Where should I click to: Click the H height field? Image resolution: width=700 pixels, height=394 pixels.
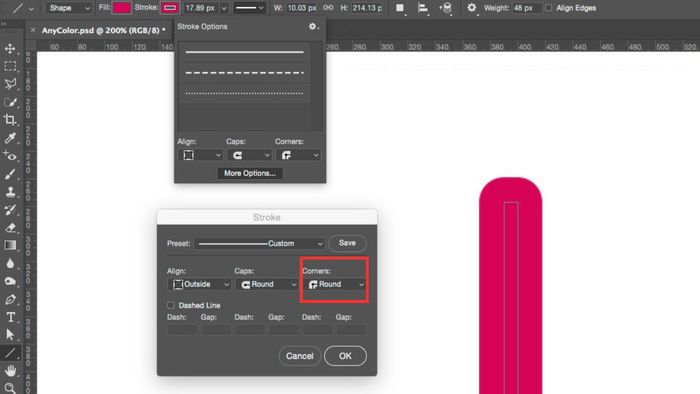[367, 8]
